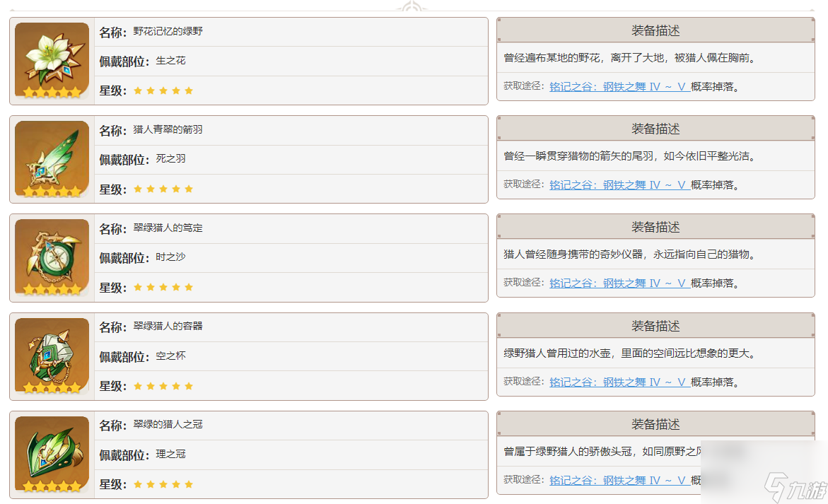The width and height of the screenshot is (828, 504).
Task: Select the name 野花记忆的绿野
Action: point(168,31)
